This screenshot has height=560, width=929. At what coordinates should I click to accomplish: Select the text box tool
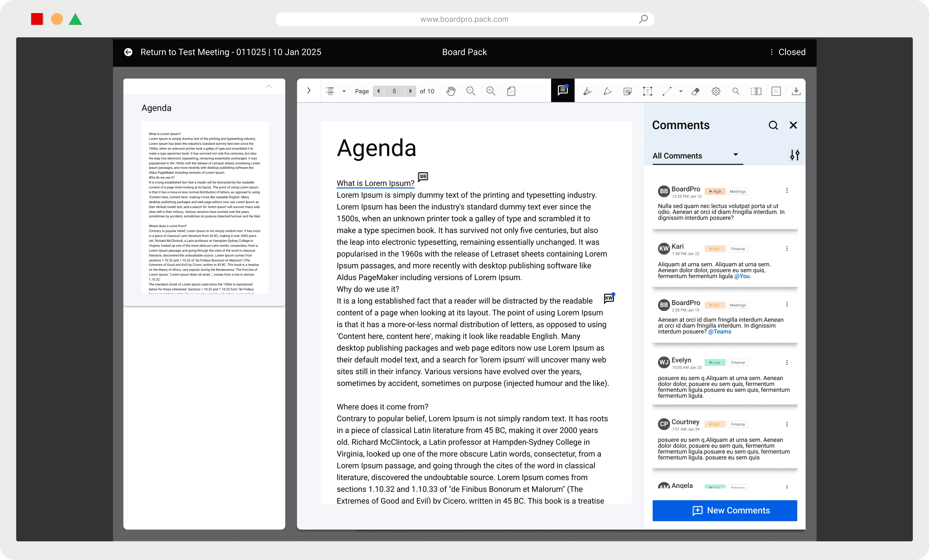point(647,91)
